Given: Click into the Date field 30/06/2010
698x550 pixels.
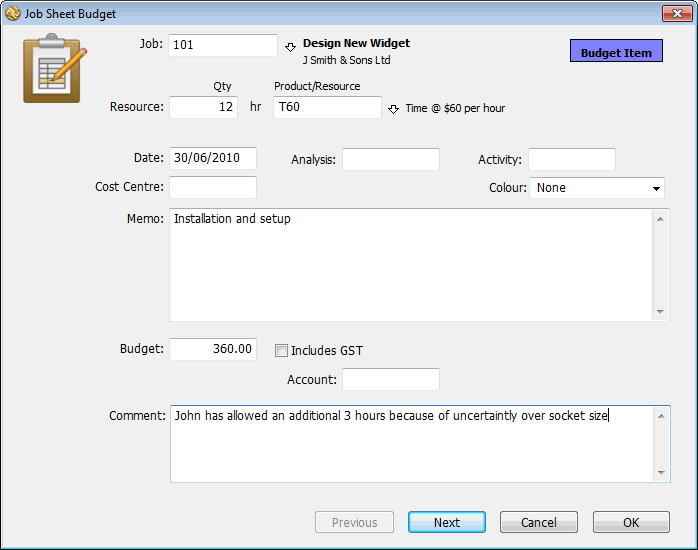Looking at the screenshot, I should (x=213, y=158).
